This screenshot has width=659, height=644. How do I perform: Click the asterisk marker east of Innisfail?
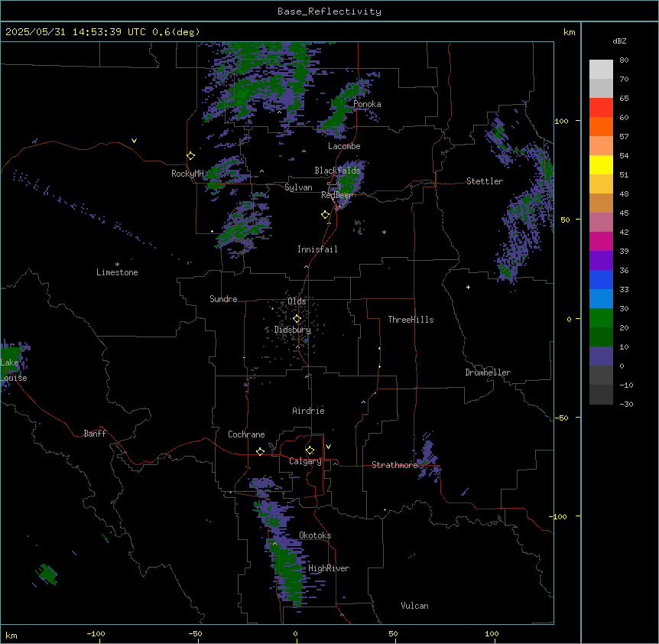[384, 232]
